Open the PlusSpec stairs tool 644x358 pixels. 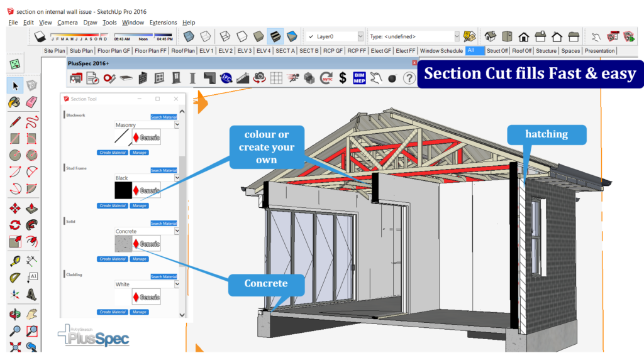pos(243,78)
